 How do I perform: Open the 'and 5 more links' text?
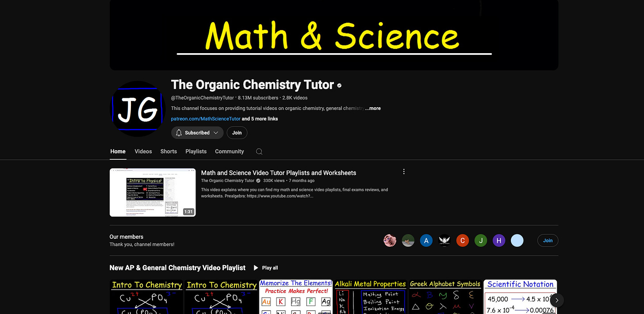click(260, 119)
